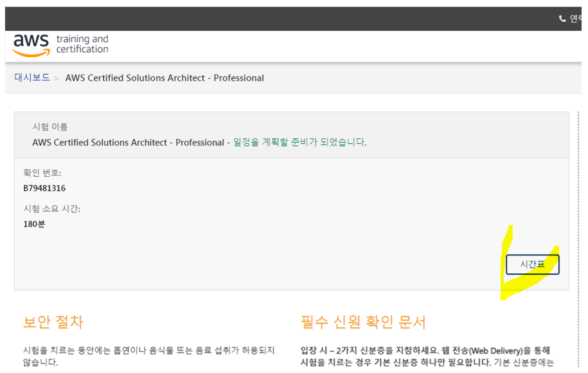Click the 시간표 schedule button
The image size is (588, 373).
532,264
